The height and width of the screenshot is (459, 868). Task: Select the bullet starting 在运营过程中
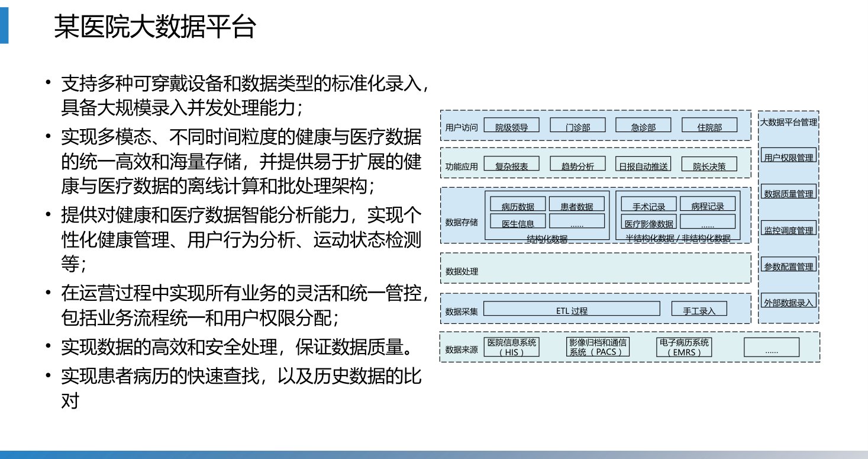coord(245,306)
